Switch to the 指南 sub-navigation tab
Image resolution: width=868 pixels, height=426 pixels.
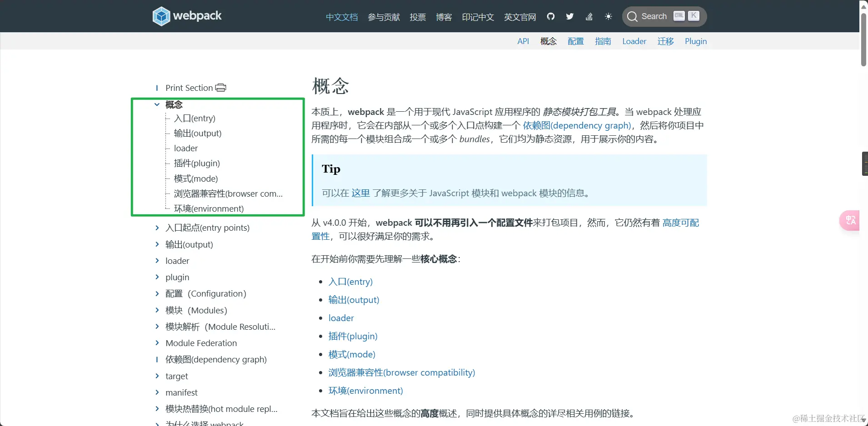[x=603, y=41]
